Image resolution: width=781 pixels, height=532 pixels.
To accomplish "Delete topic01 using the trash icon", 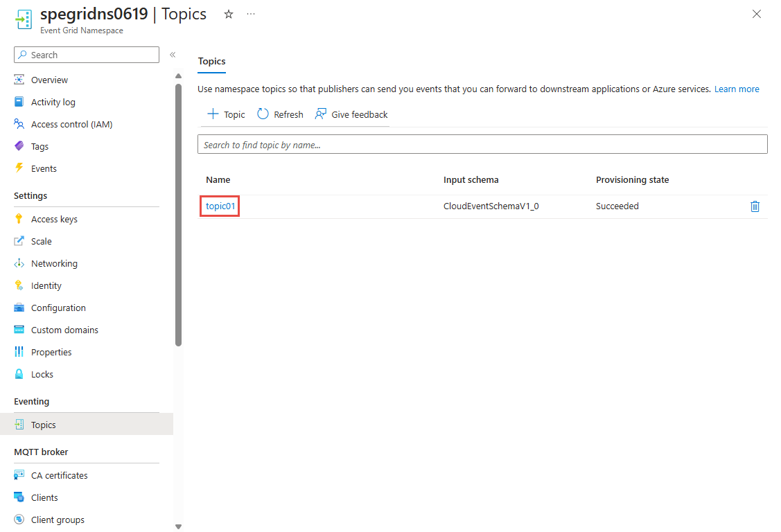I will tap(755, 206).
